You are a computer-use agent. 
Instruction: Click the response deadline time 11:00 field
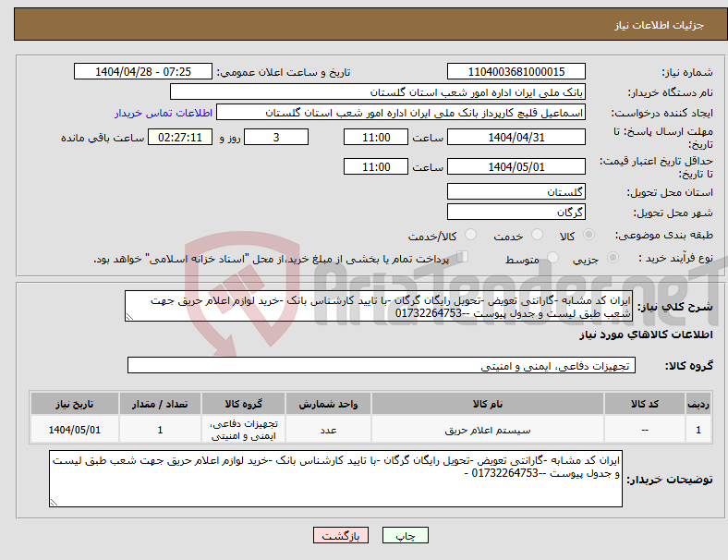(x=376, y=137)
